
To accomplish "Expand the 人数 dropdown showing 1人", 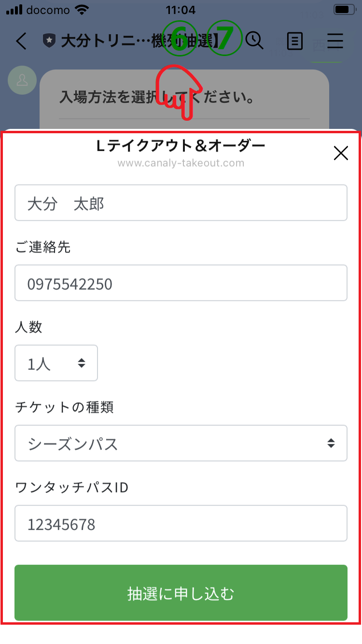I will click(x=56, y=363).
